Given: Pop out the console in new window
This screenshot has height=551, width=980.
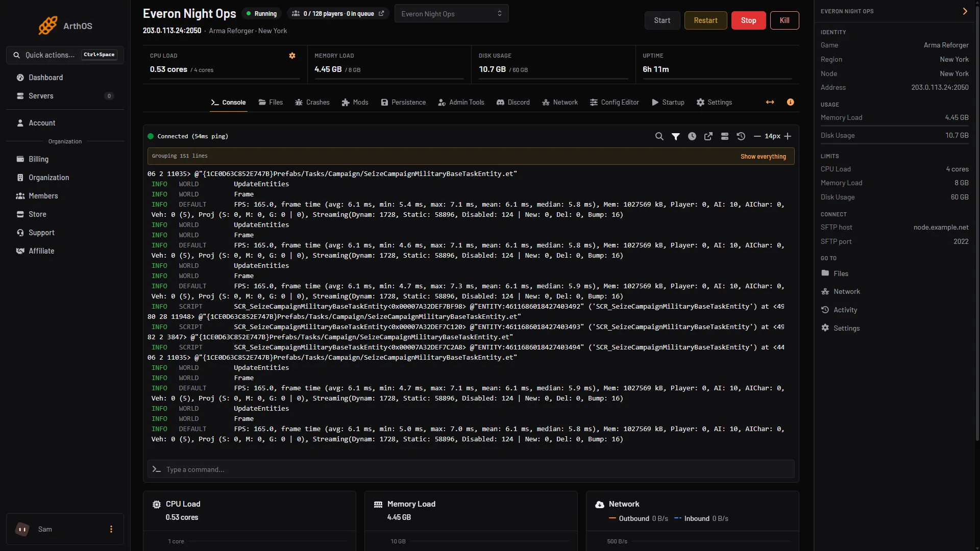Looking at the screenshot, I should tap(708, 136).
